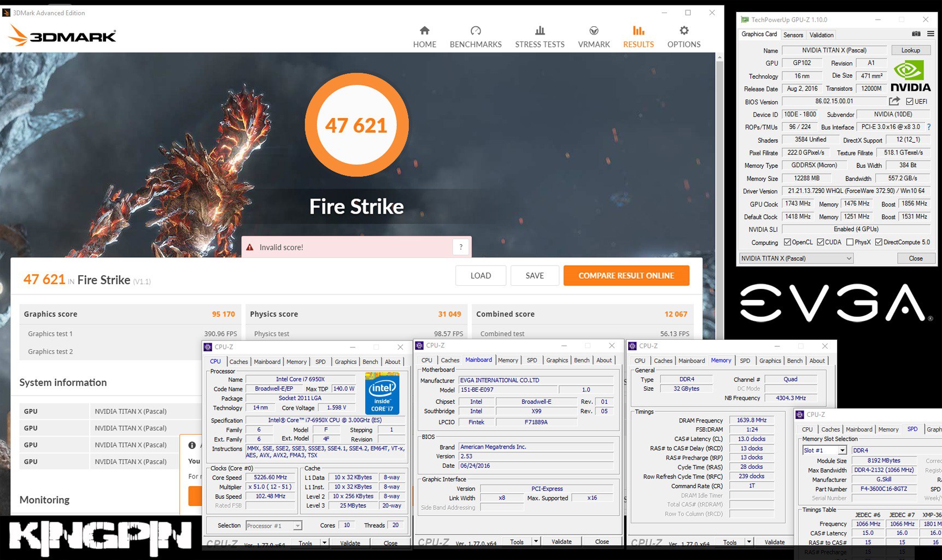Open the Graphics tab in the CPU-Z Memory window

coord(770,361)
